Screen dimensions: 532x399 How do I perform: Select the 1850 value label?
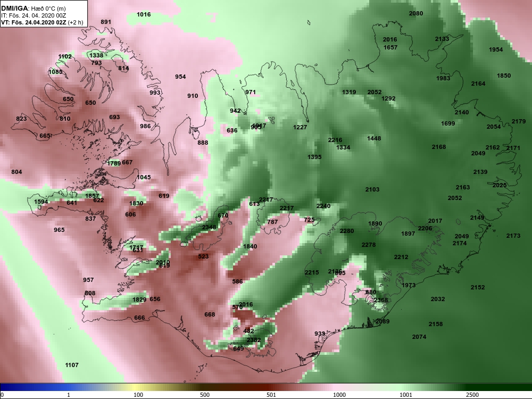tap(504, 76)
